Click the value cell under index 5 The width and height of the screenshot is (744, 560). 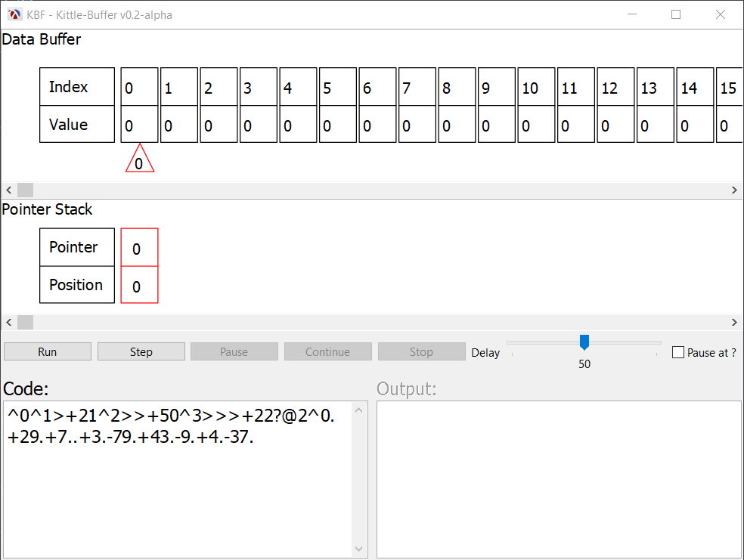click(x=338, y=124)
